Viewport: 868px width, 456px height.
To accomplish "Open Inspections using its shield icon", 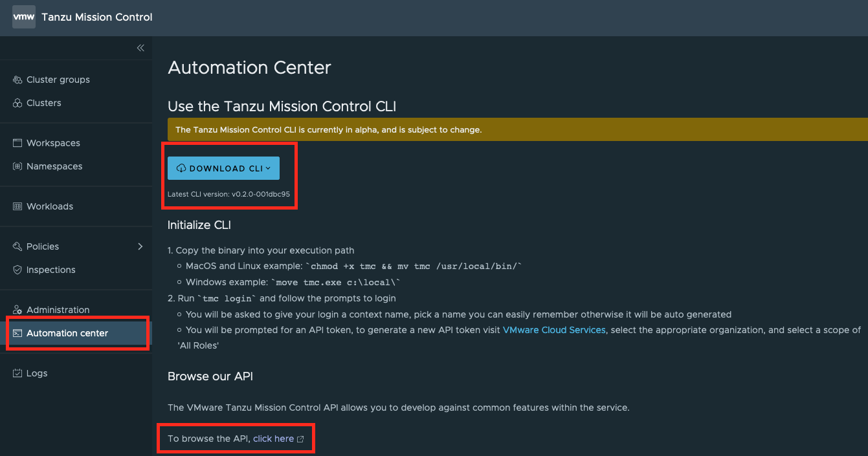I will 17,270.
